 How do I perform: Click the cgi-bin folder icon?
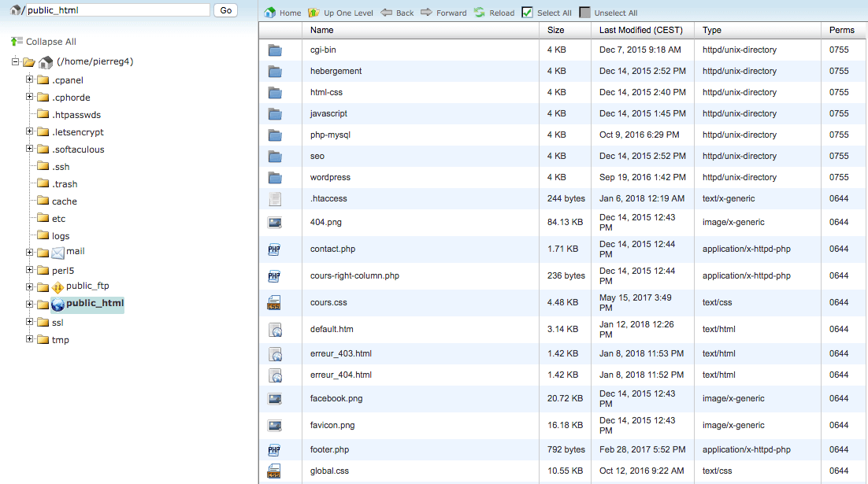tap(275, 50)
